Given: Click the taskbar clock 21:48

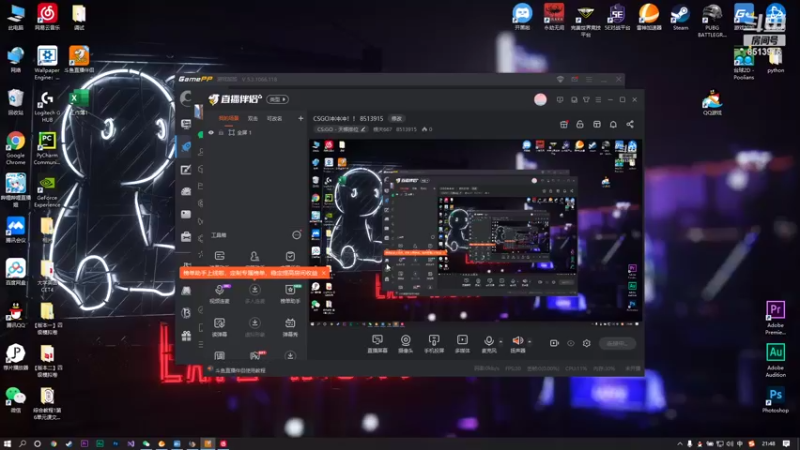Looking at the screenshot, I should 769,444.
